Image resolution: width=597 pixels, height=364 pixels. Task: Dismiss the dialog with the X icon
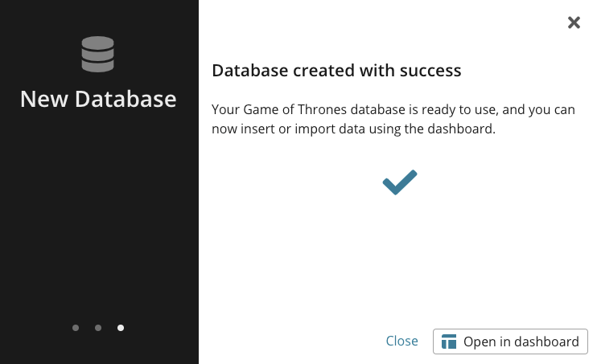tap(574, 22)
